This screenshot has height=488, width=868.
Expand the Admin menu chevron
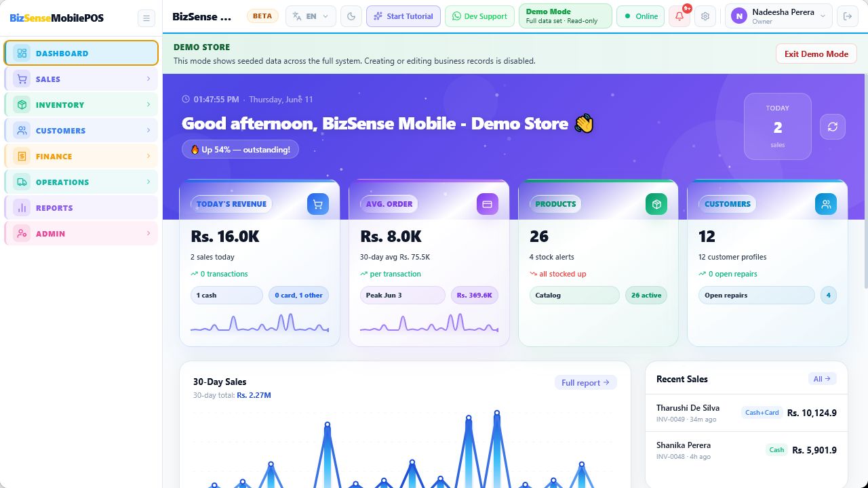tap(149, 234)
